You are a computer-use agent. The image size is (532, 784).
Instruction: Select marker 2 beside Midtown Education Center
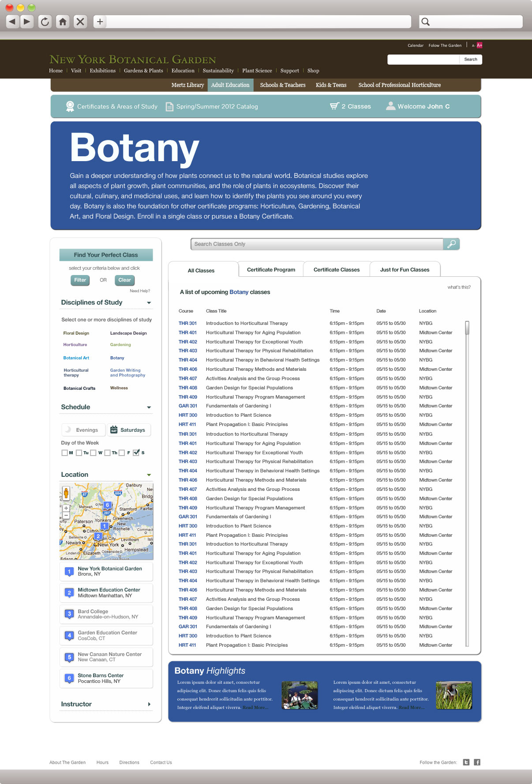point(69,593)
